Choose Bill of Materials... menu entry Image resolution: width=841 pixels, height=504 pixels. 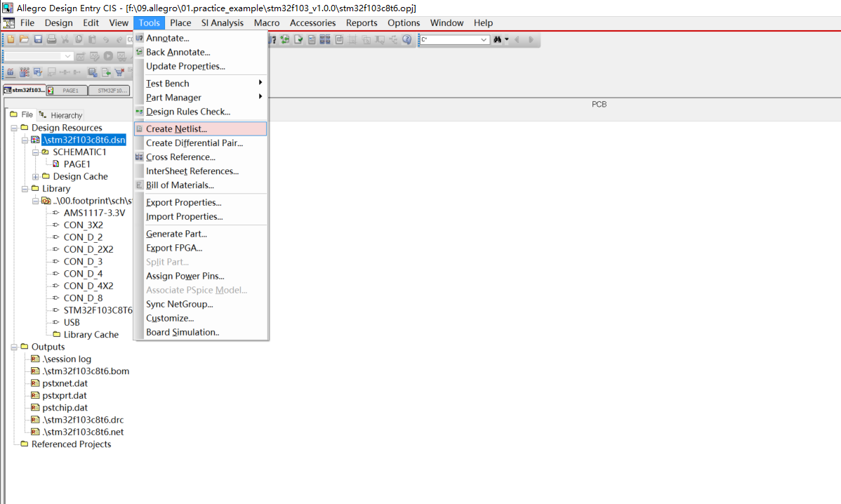(200, 185)
